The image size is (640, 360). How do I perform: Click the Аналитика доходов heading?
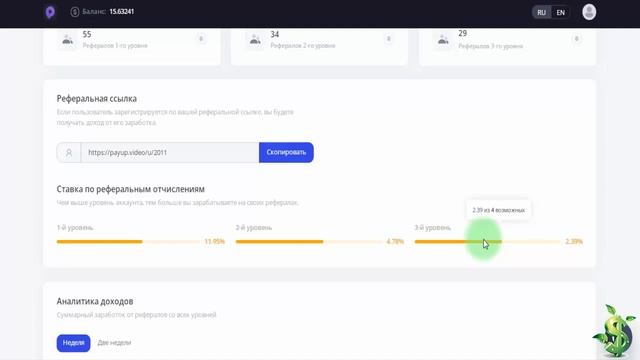[x=95, y=301]
